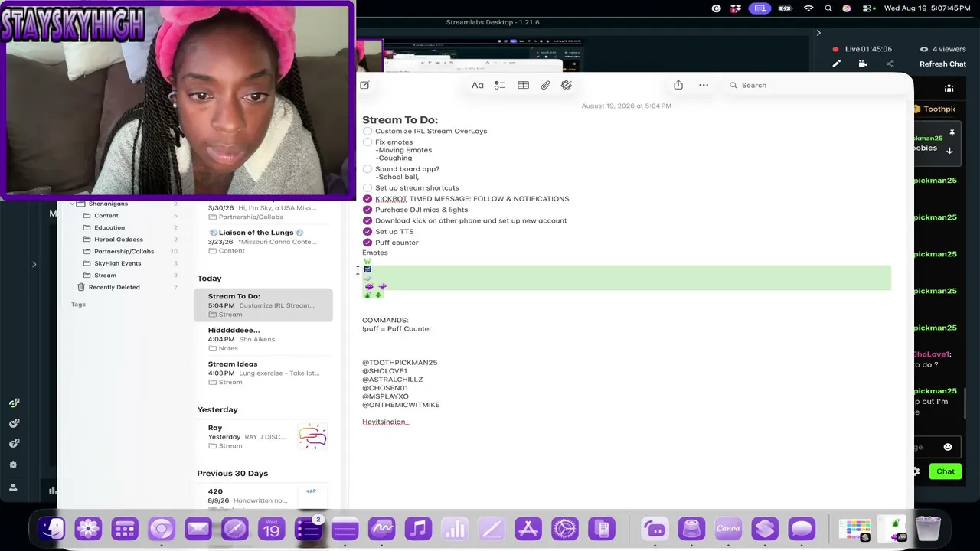Open Safari from the dock
This screenshot has width=980, height=551.
tap(235, 528)
